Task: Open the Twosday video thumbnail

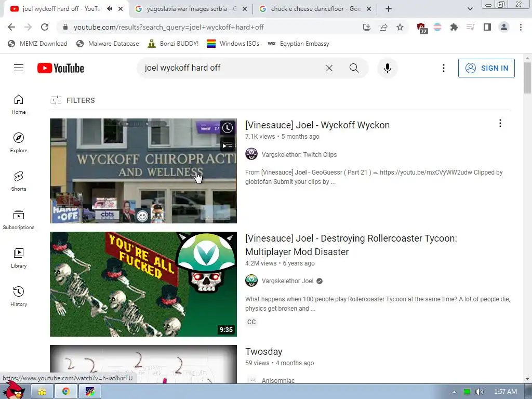Action: tap(143, 364)
